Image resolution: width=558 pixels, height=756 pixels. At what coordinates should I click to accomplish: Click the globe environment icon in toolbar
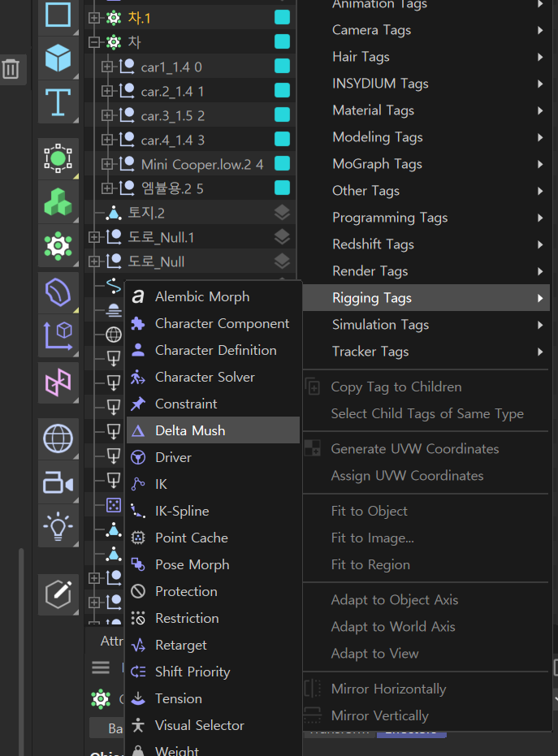pyautogui.click(x=58, y=439)
